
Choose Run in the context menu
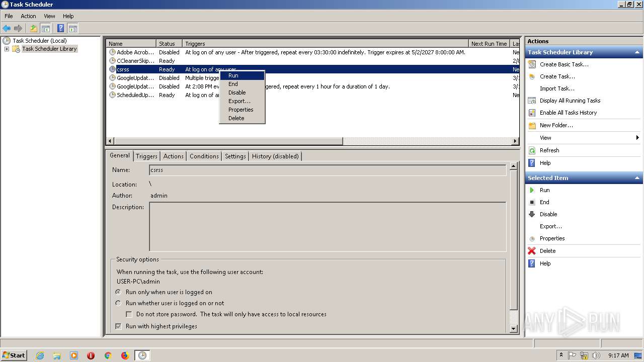coord(242,75)
